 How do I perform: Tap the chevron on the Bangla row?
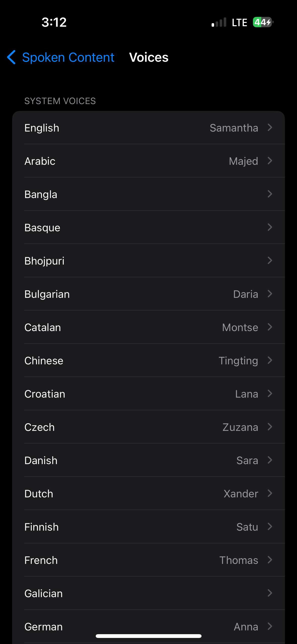click(270, 194)
